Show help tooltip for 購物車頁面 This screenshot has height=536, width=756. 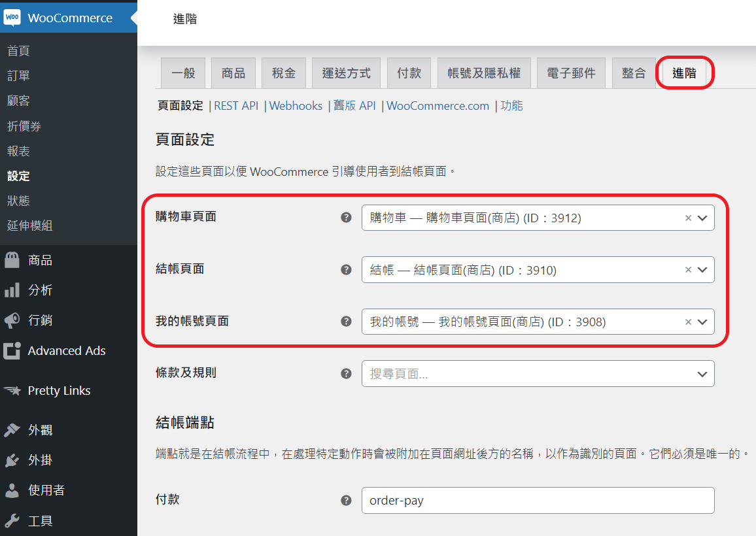(346, 218)
